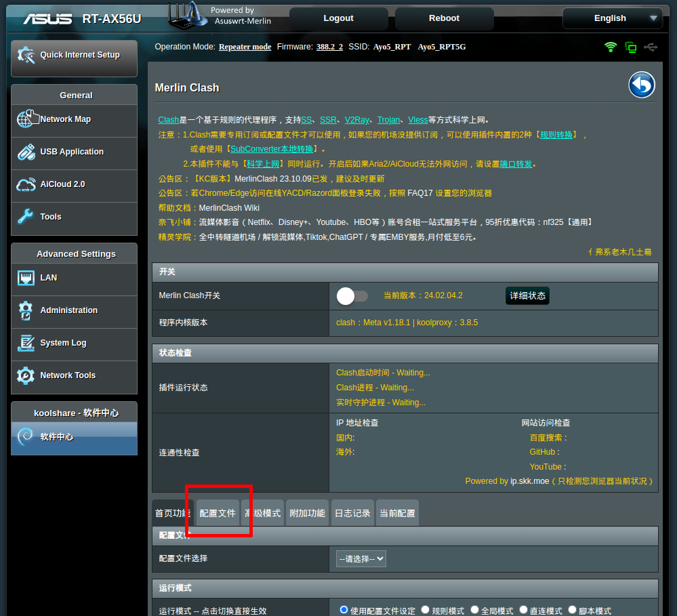Open the 端口转发 link
The image size is (677, 616).
click(516, 164)
